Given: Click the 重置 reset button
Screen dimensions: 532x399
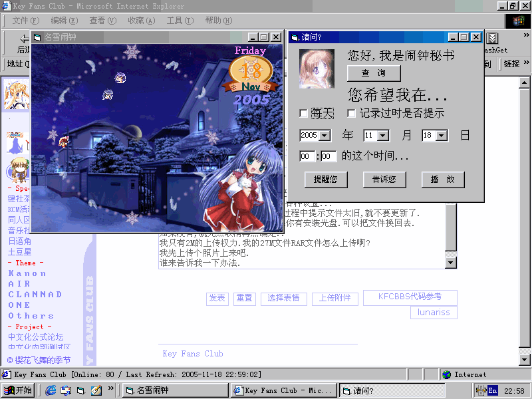Looking at the screenshot, I should (245, 299).
